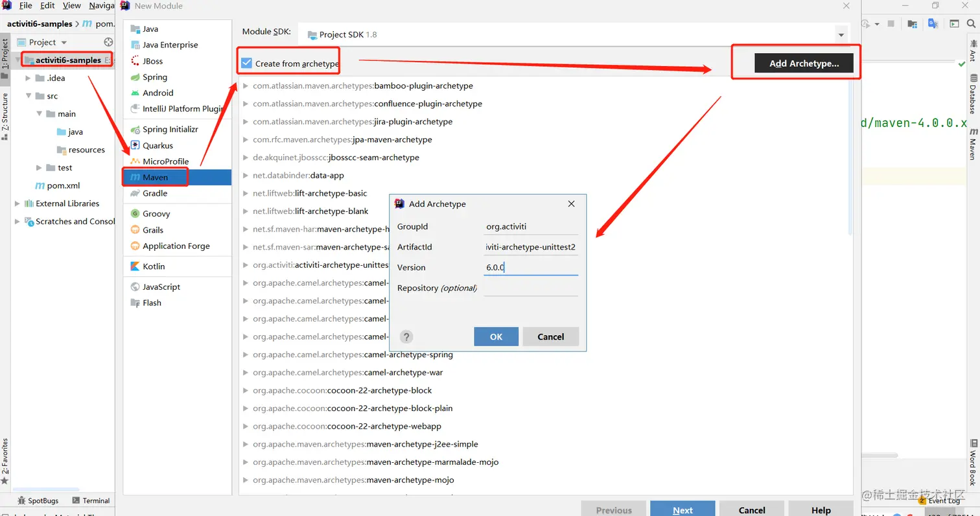
Task: Click Next in New Module wizard
Action: (682, 510)
